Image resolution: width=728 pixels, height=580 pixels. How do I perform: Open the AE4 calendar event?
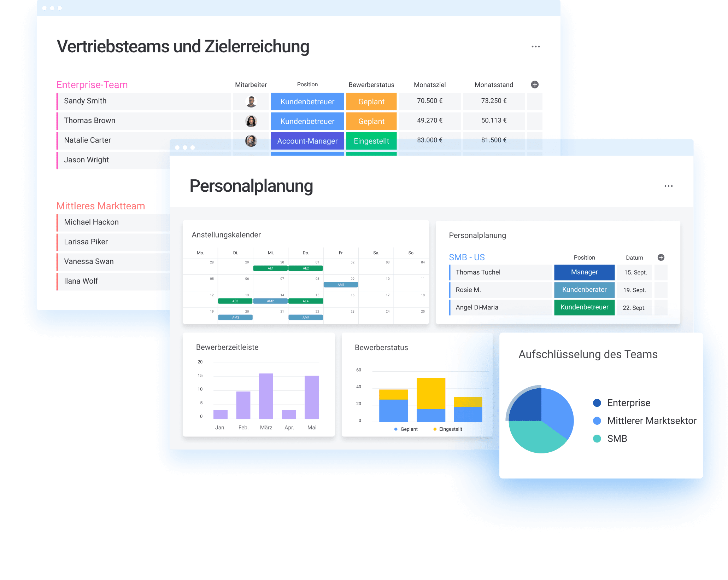(306, 301)
